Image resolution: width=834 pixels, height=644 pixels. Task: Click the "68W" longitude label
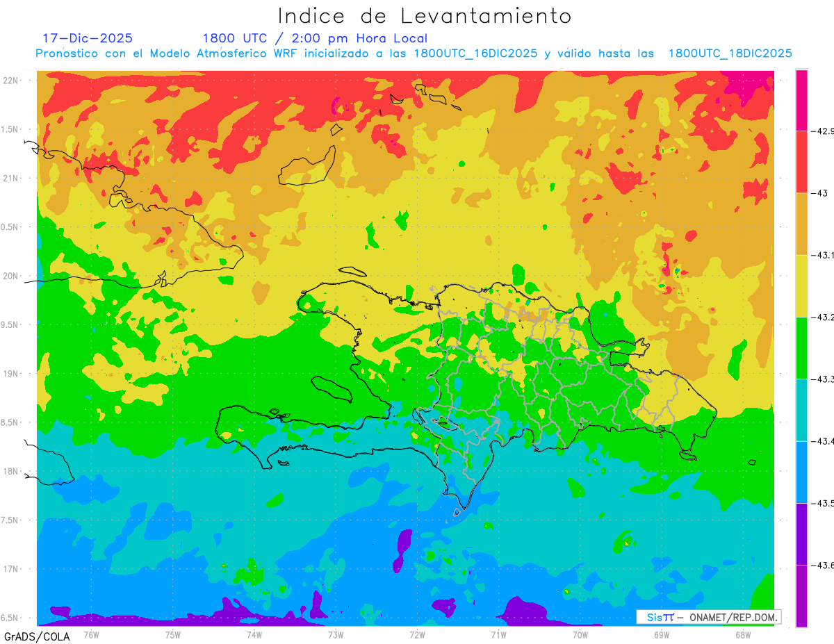pos(743,634)
